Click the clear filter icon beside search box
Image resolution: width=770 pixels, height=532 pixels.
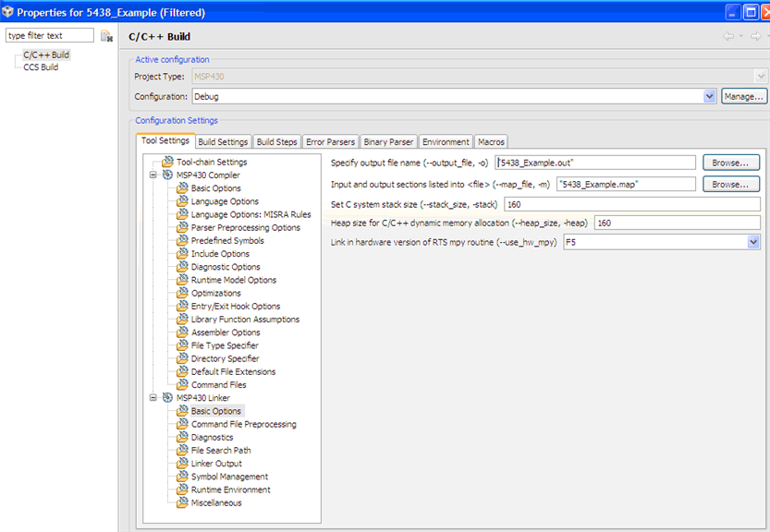pyautogui.click(x=106, y=36)
